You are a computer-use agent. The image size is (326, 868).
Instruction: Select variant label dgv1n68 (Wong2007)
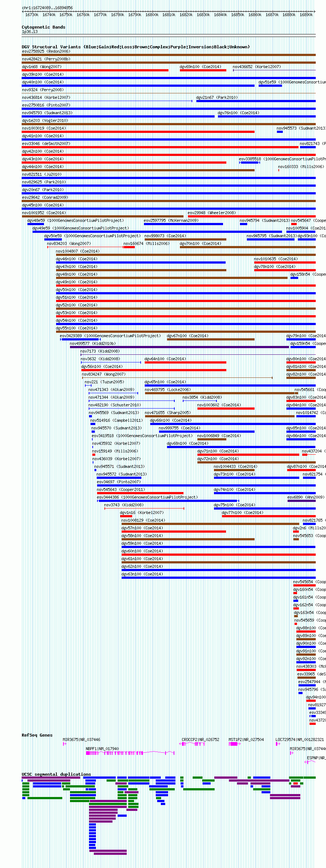pyautogui.click(x=42, y=67)
